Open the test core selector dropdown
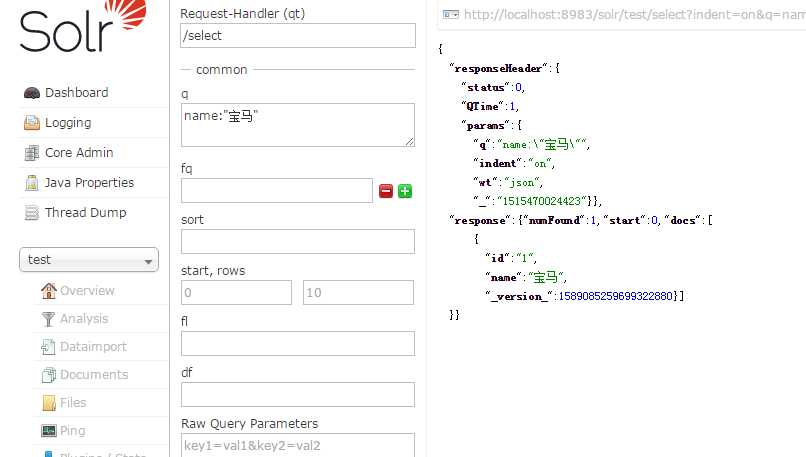Screen dimensions: 806x457 pos(89,260)
